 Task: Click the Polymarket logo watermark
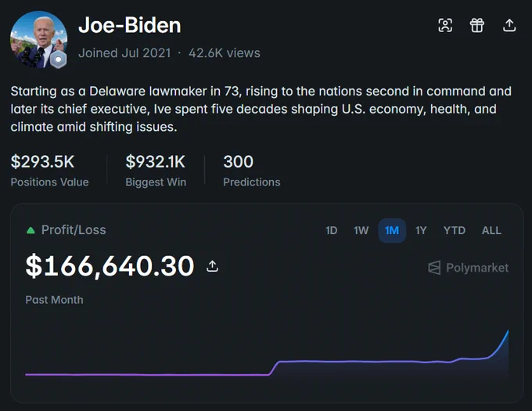[x=468, y=268]
